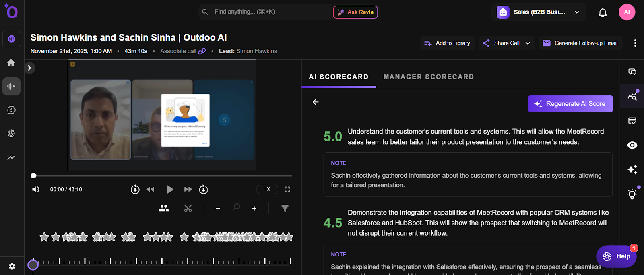Image resolution: width=644 pixels, height=275 pixels.
Task: Click the purple timeline scrubber handle
Action: [x=33, y=265]
